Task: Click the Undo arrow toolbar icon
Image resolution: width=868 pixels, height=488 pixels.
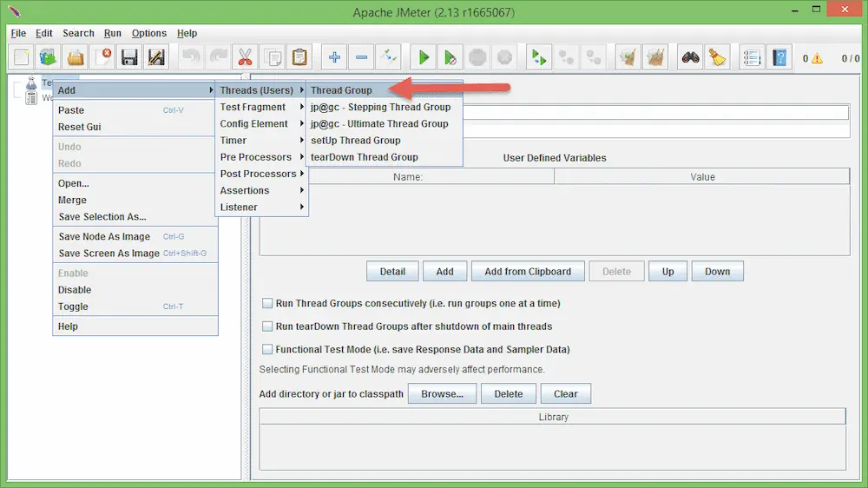Action: (x=191, y=57)
